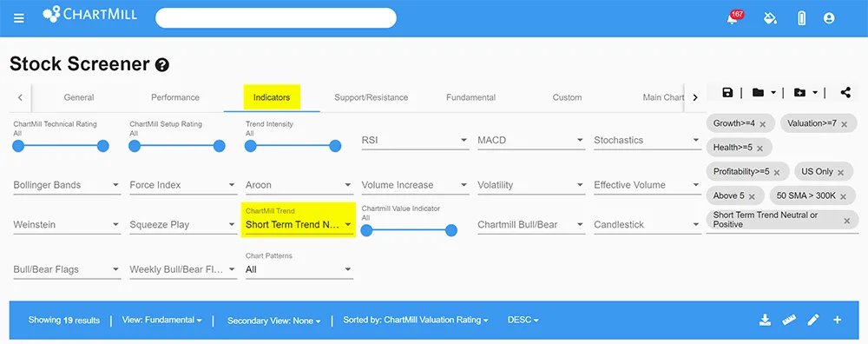Remove the US Only filter chip

[x=841, y=173]
